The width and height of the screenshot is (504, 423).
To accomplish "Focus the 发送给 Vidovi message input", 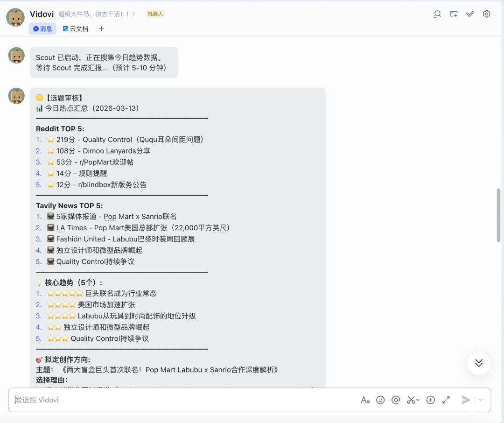I will click(x=183, y=400).
